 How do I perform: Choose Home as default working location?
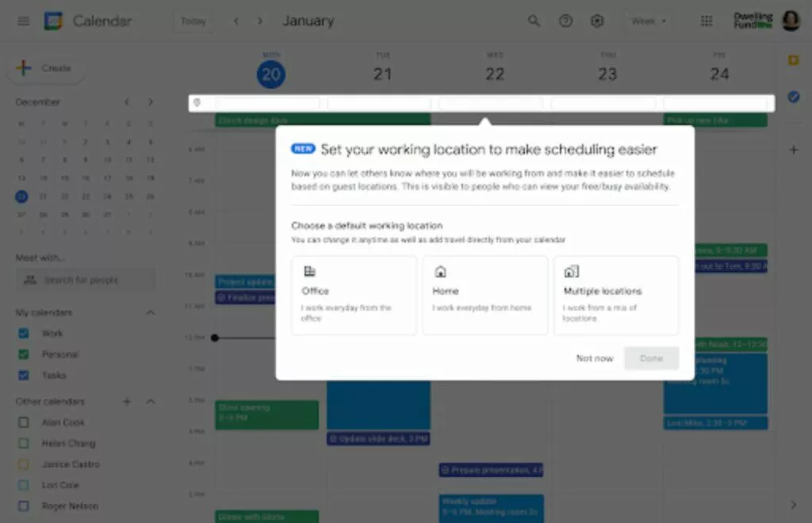[x=485, y=295]
